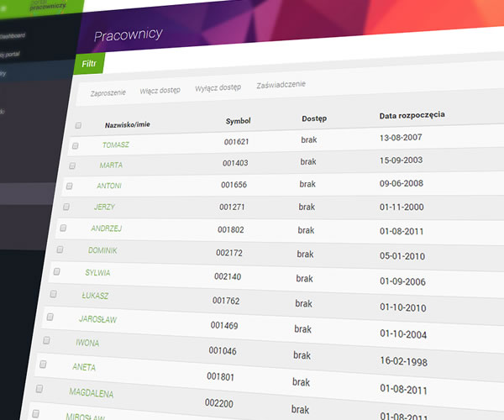Screen dimensions: 504x420
Task: Click start date 01-10-2004
Action: (403, 334)
